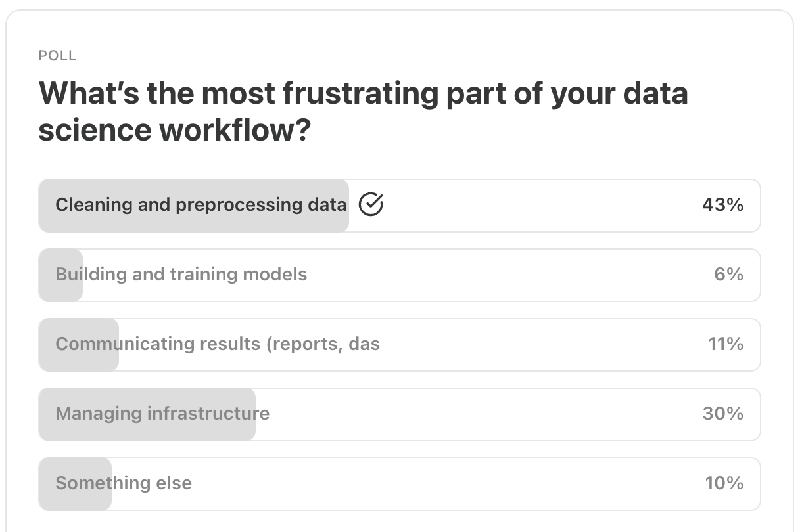Click the short bar on Something else
This screenshot has width=802, height=532.
point(74,484)
